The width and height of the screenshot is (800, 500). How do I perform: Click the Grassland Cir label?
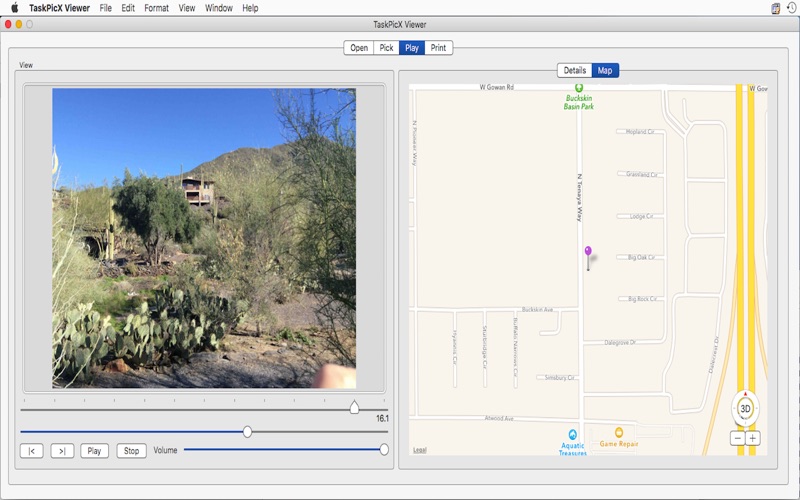[x=642, y=174]
